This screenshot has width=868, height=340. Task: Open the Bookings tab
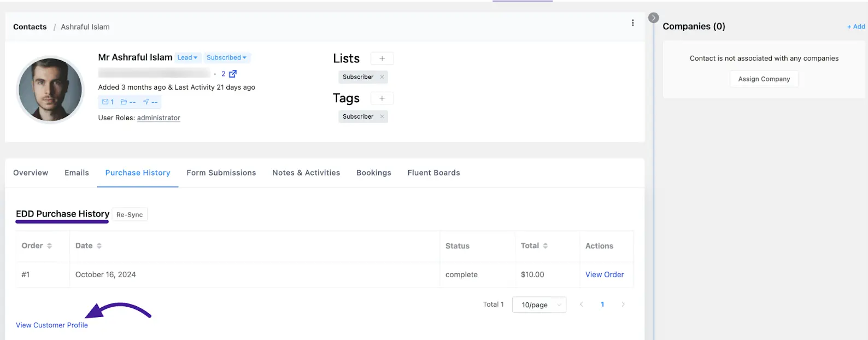click(x=374, y=173)
